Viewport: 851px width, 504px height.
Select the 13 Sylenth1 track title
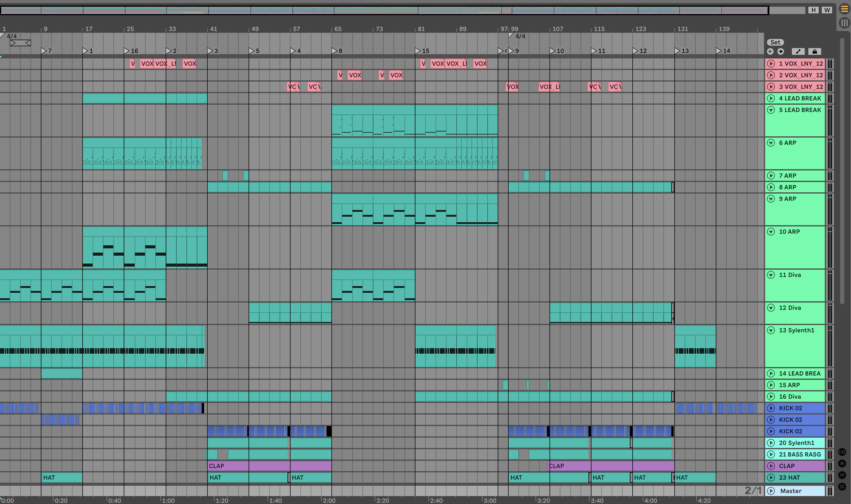796,331
